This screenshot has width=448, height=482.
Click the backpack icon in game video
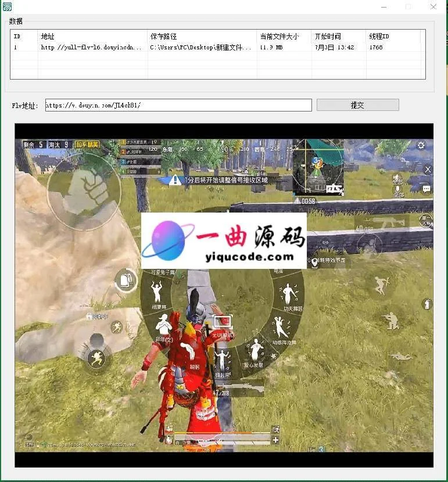pos(124,280)
